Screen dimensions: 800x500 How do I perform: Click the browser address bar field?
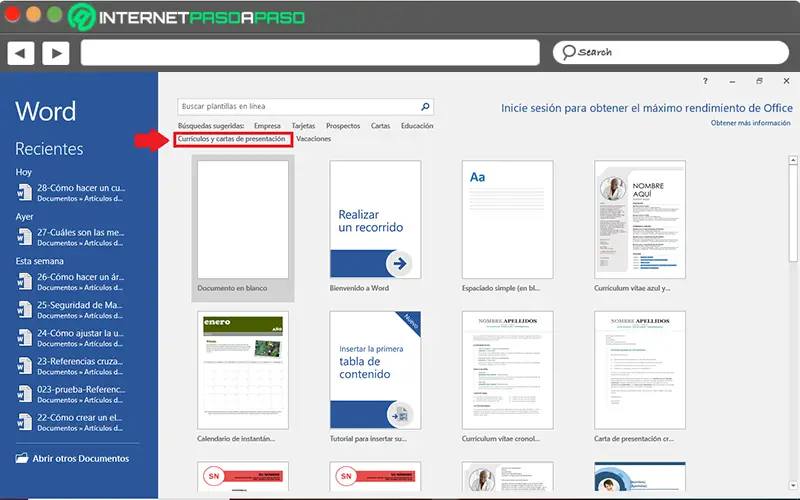coord(310,53)
